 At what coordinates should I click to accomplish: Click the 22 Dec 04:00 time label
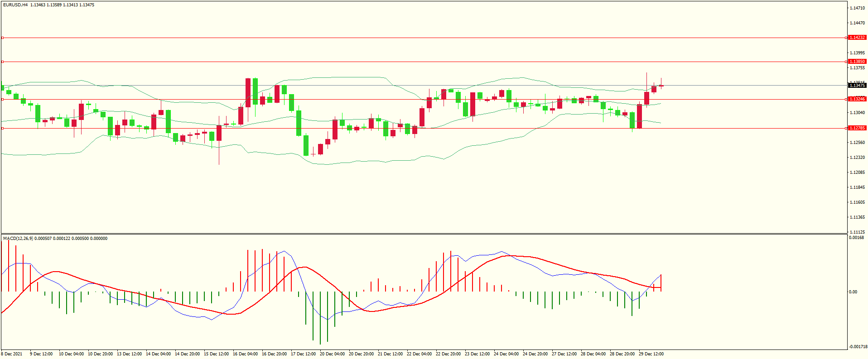[x=419, y=354]
